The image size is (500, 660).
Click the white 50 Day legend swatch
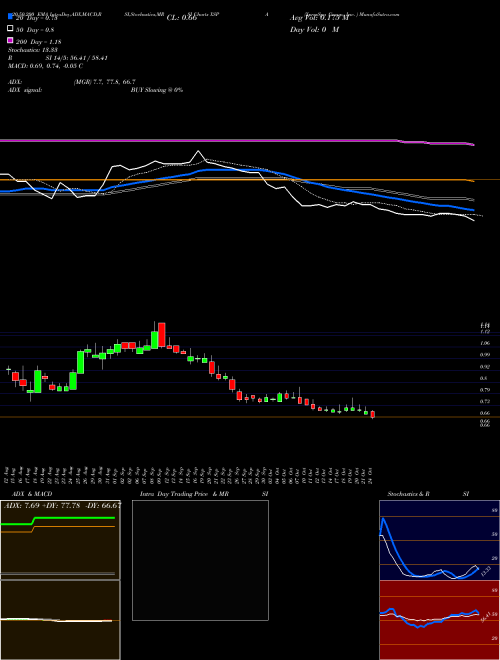tap(10, 29)
